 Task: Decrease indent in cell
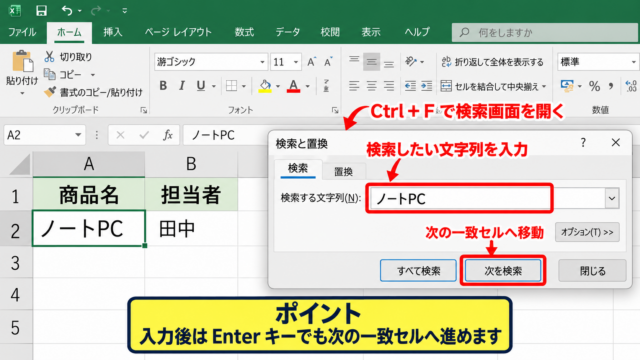coord(410,86)
